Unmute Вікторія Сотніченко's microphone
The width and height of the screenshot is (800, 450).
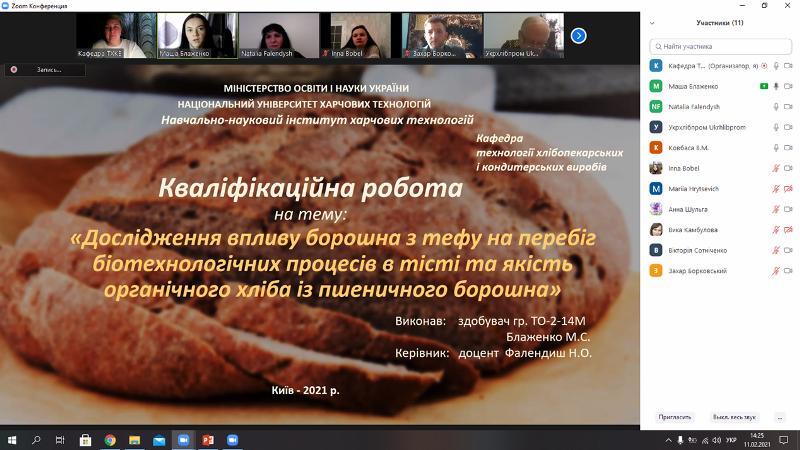coord(776,250)
